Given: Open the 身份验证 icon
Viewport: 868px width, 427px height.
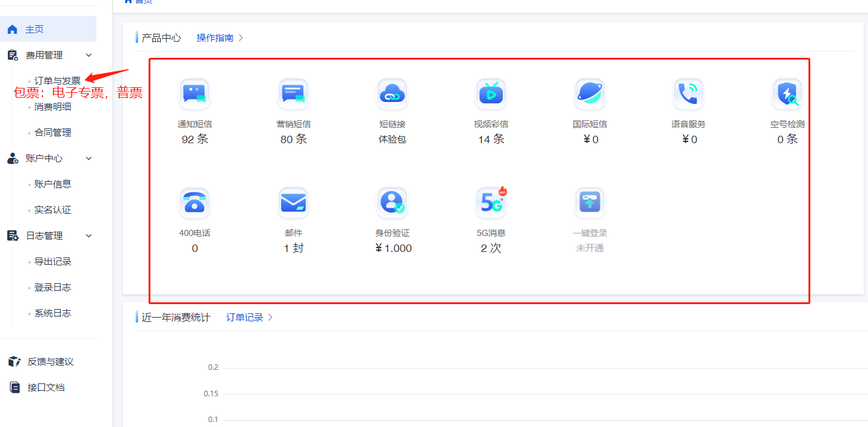Looking at the screenshot, I should point(392,203).
